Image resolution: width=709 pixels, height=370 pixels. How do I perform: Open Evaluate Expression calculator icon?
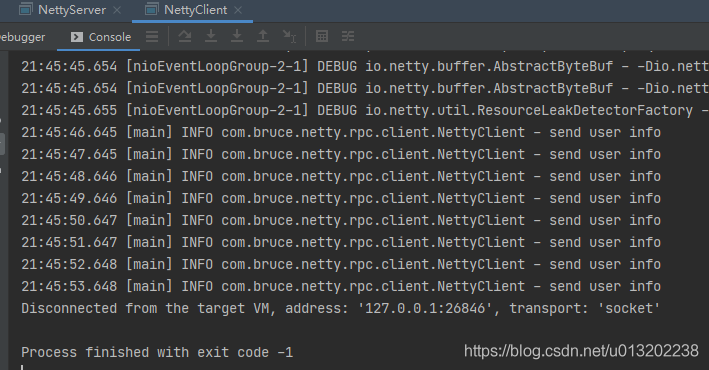[x=322, y=37]
